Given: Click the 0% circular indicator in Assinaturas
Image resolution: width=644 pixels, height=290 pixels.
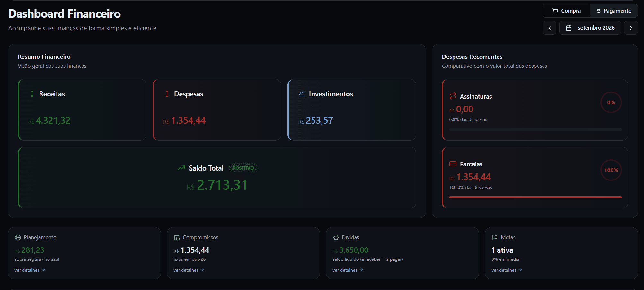Looking at the screenshot, I should pos(611,102).
